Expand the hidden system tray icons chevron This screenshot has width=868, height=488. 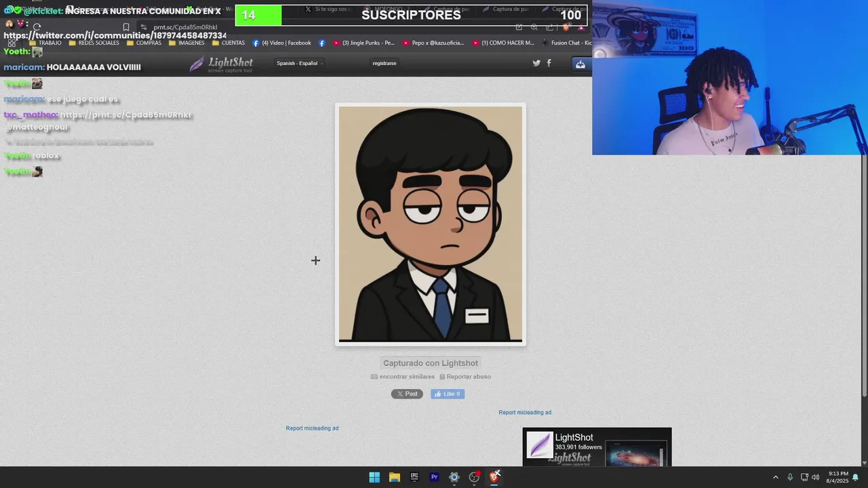click(x=776, y=477)
